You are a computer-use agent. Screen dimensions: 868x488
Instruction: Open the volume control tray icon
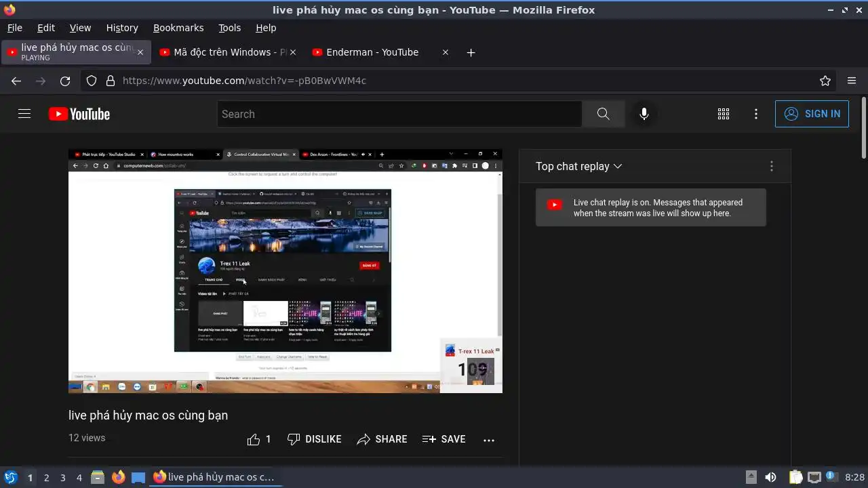(770, 477)
